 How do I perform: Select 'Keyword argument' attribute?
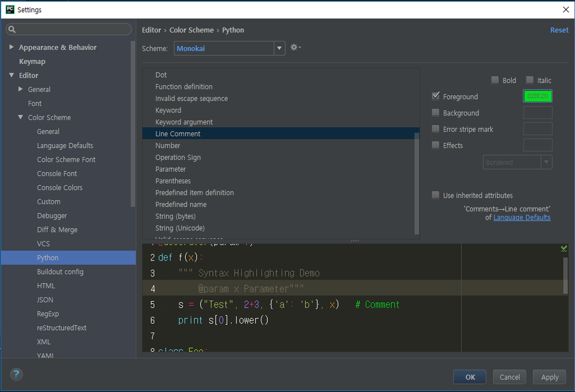click(281, 122)
